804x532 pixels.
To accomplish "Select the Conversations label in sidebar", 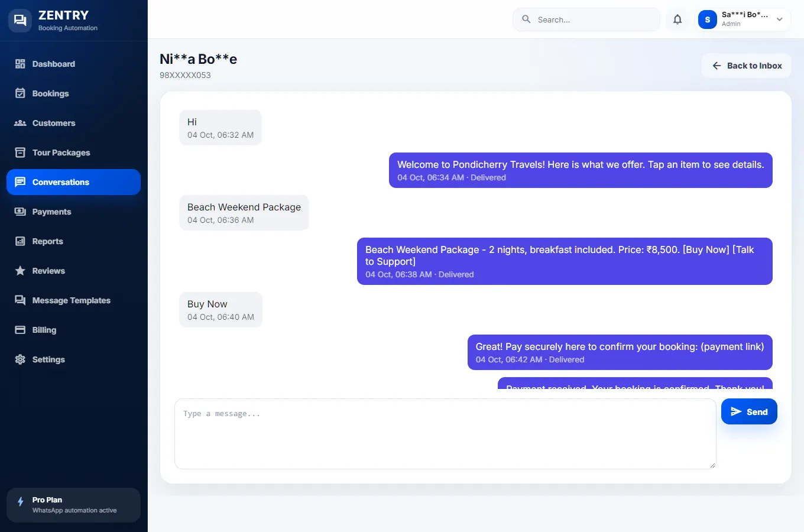I will (x=61, y=182).
